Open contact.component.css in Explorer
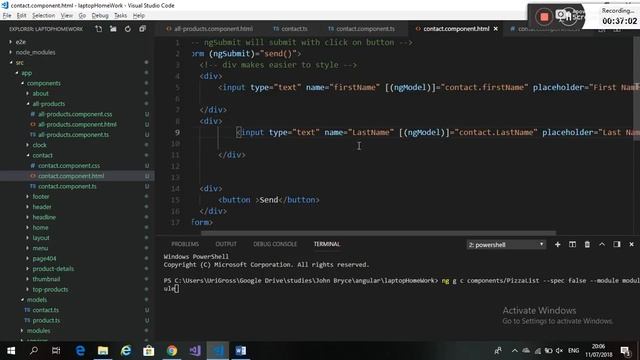Screen dimensions: 640x360 click(69, 166)
